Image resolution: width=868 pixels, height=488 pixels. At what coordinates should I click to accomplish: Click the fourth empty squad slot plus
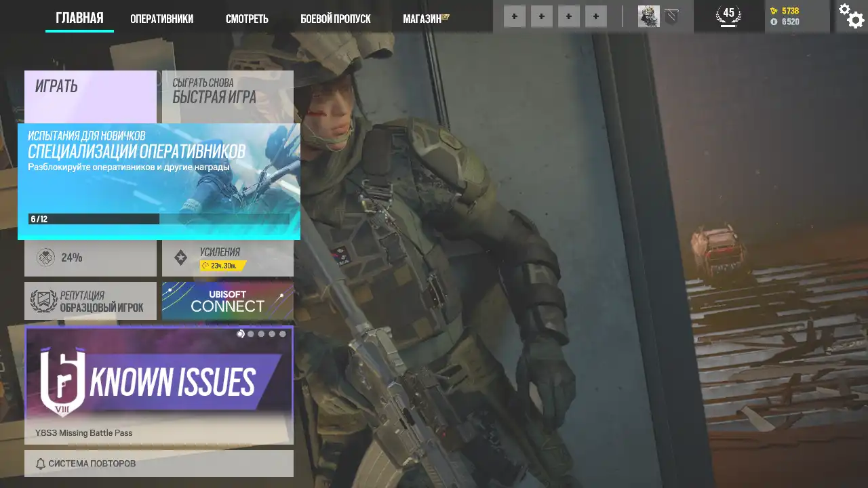click(x=596, y=16)
